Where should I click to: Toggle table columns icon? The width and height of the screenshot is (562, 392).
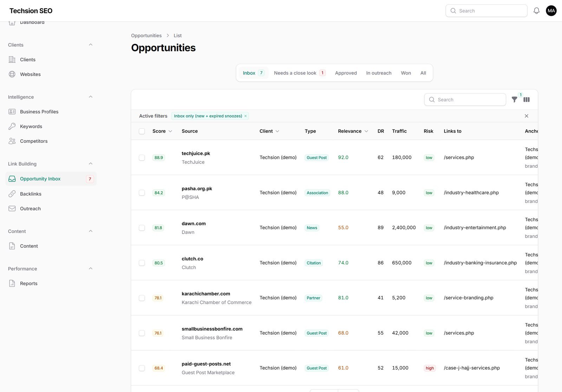[527, 100]
